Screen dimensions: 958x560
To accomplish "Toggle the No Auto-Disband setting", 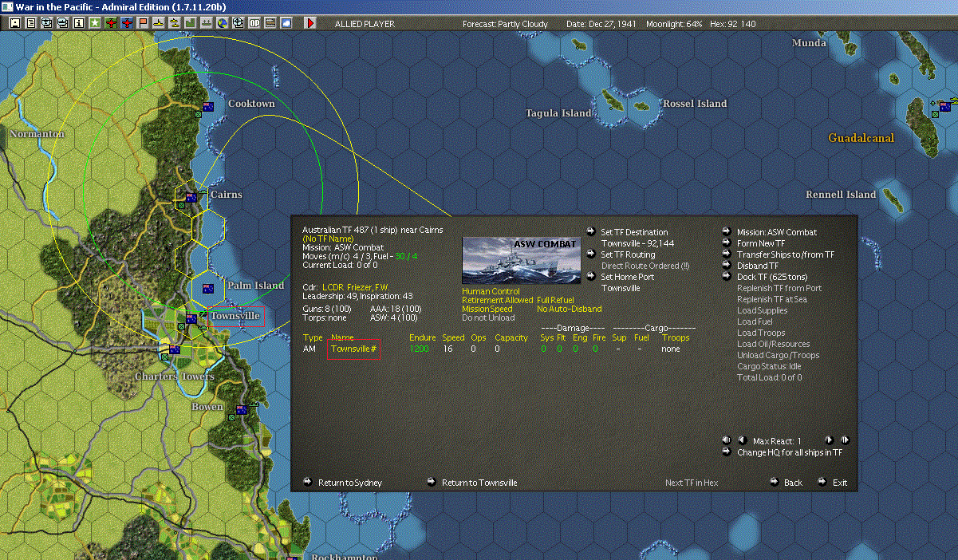I will coord(570,309).
